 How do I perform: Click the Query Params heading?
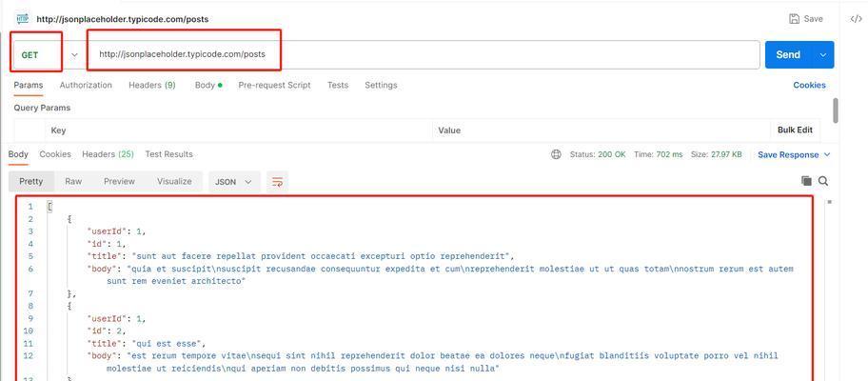pyautogui.click(x=42, y=108)
